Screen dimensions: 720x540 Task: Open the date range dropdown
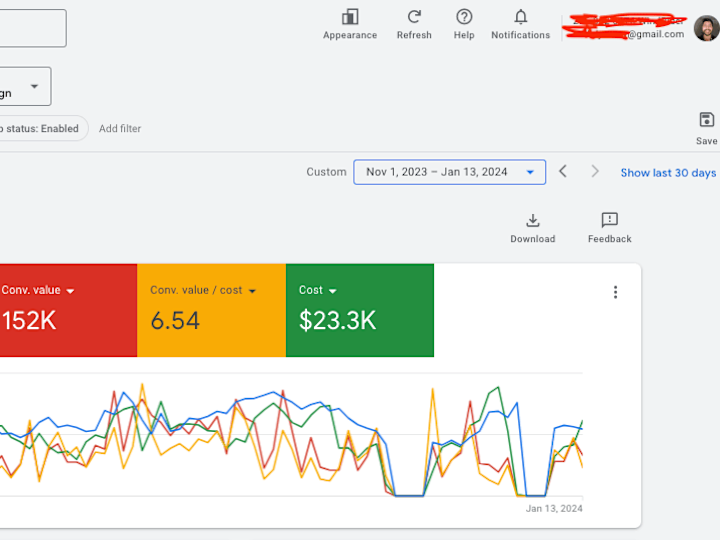450,172
